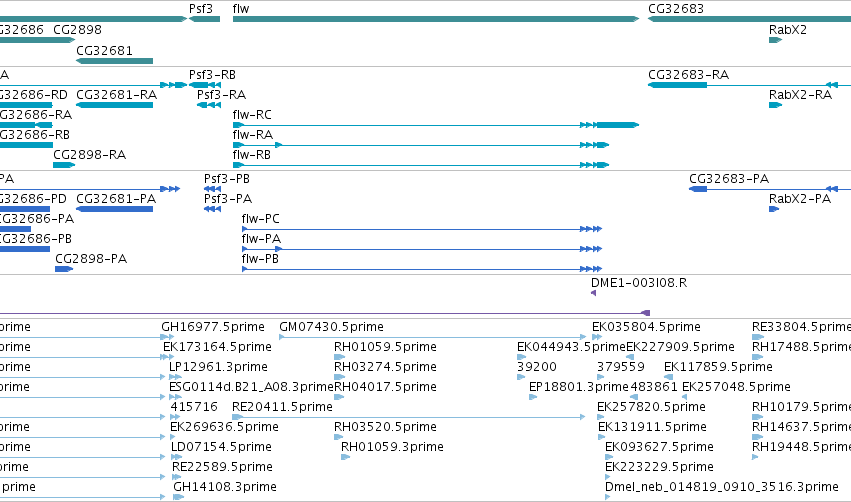Select the EK227909.5prime EST
This screenshot has width=851, height=502.
click(680, 347)
